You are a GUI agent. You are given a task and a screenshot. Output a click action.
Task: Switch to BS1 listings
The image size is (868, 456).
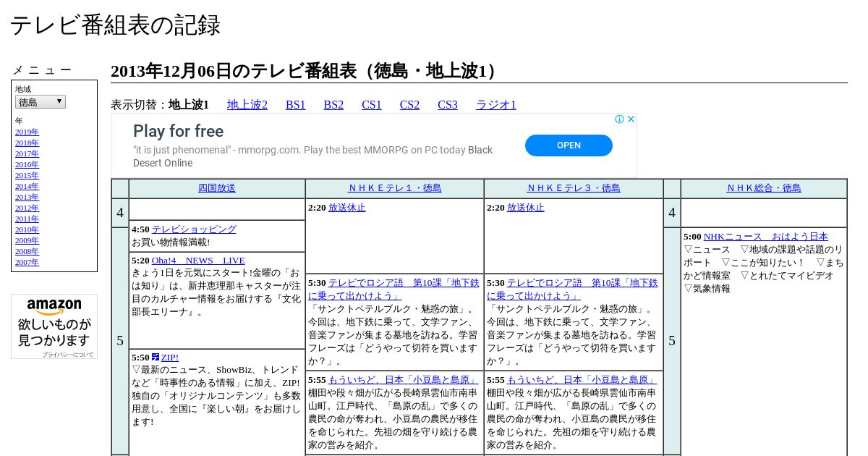[296, 105]
